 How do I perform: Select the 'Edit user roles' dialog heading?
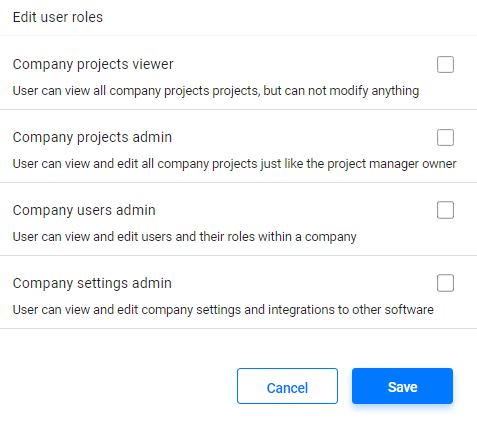click(x=58, y=17)
